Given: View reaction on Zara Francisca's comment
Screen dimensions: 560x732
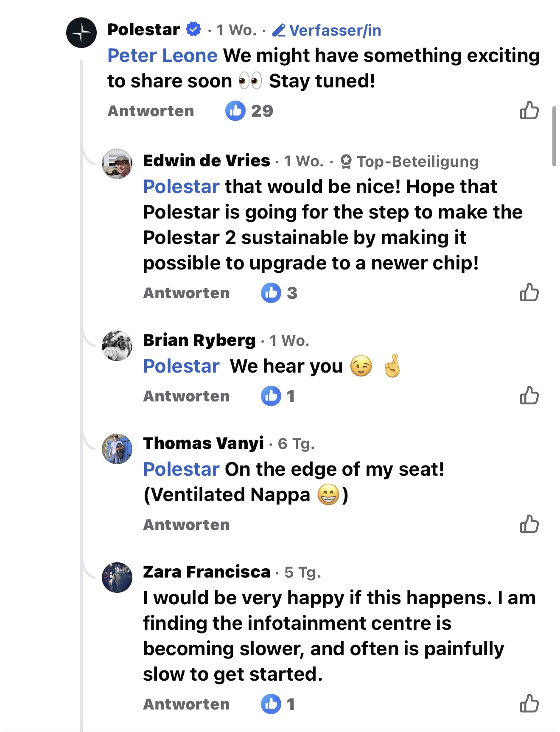Looking at the screenshot, I should (x=278, y=704).
